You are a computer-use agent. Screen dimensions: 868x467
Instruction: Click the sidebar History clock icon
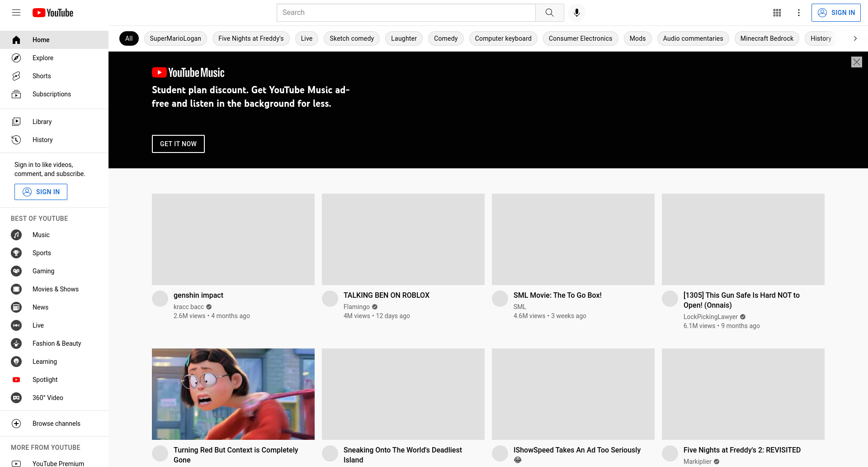[16, 140]
